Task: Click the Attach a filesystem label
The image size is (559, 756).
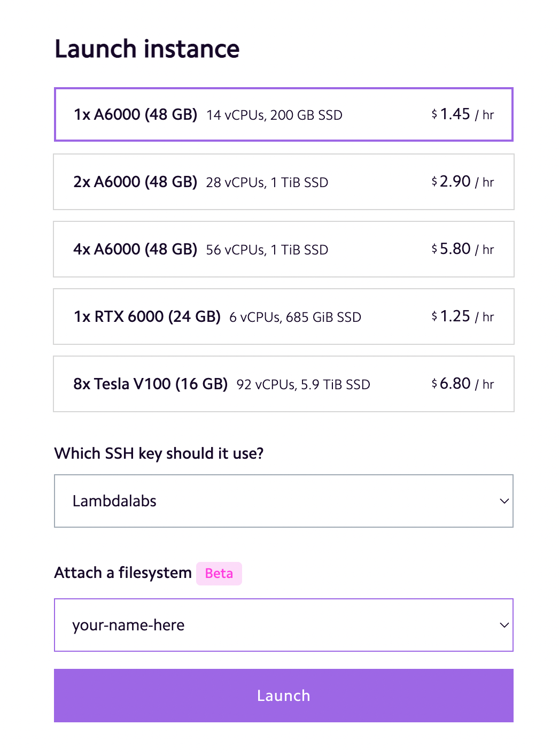Action: 123,573
